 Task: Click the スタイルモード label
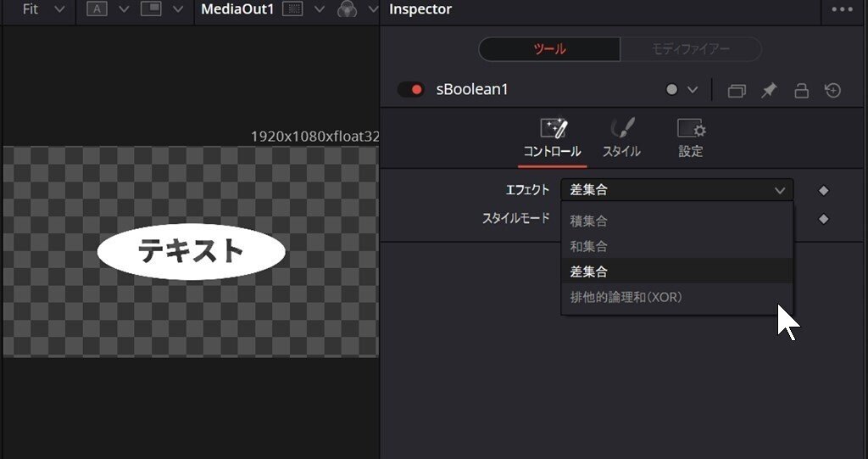(516, 218)
